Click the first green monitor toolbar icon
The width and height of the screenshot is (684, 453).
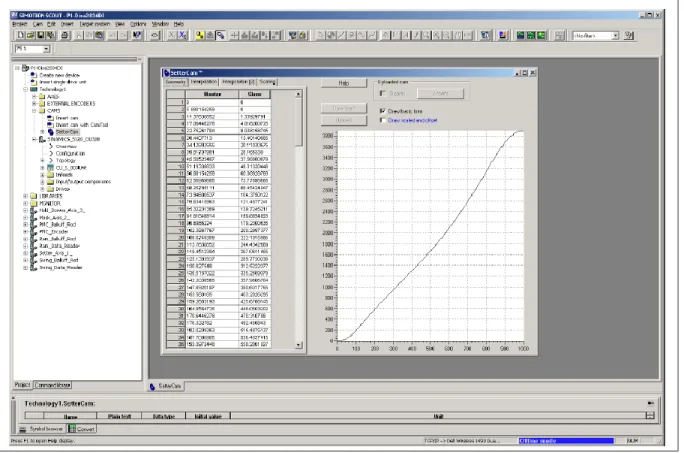(x=520, y=35)
